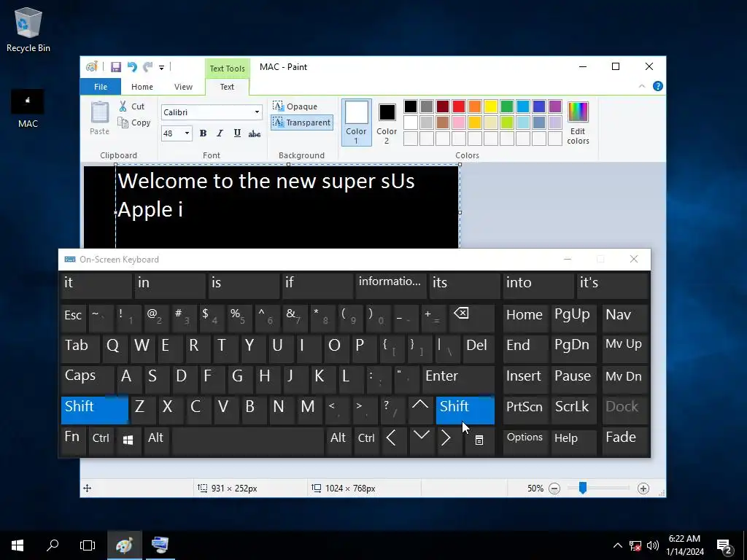The height and width of the screenshot is (560, 747).
Task: Click the Enter key on On-Screen Keyboard
Action: 458,378
